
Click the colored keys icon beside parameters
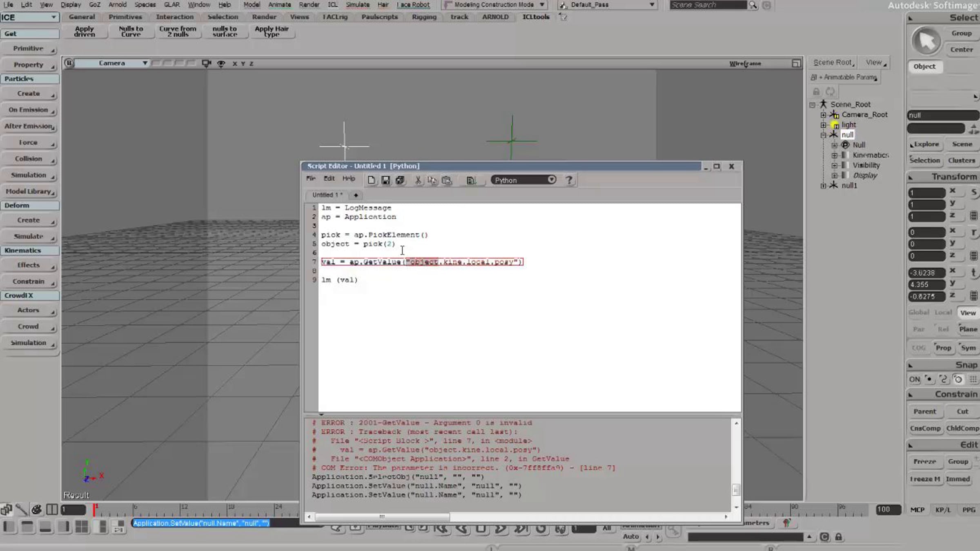point(786,523)
